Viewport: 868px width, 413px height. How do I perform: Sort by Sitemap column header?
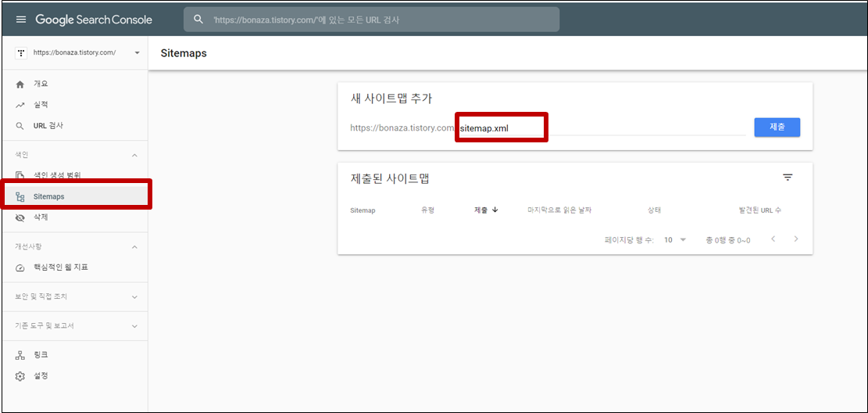click(x=363, y=210)
